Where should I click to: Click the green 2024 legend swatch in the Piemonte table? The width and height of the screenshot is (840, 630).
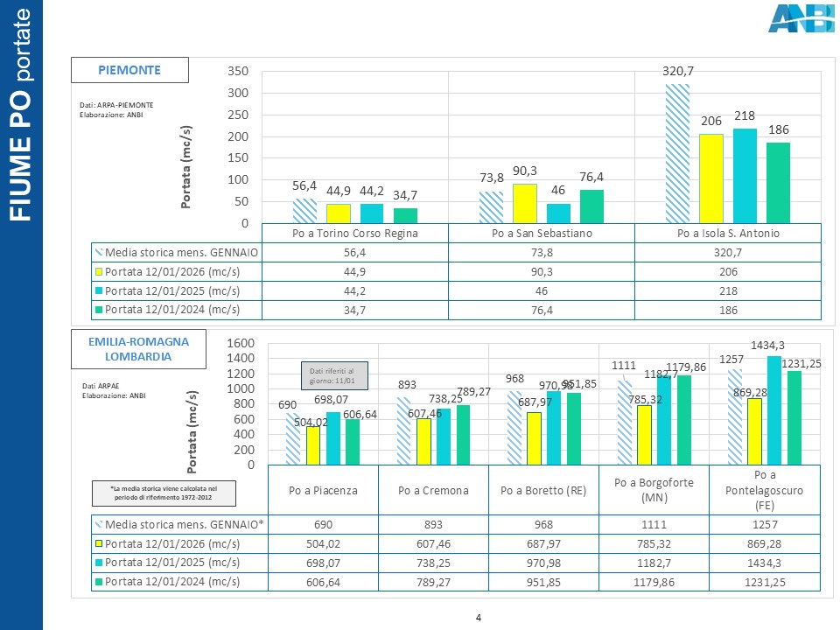tap(99, 310)
